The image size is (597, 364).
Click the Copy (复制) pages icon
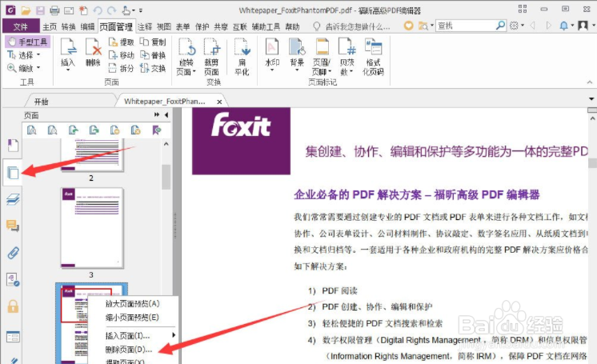[153, 42]
